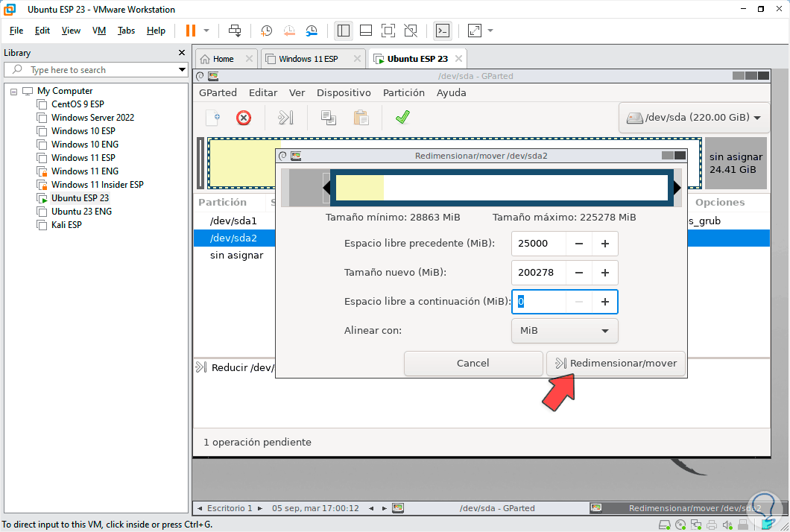790x532 pixels.
Task: Open the Help menu in VMware
Action: click(157, 31)
